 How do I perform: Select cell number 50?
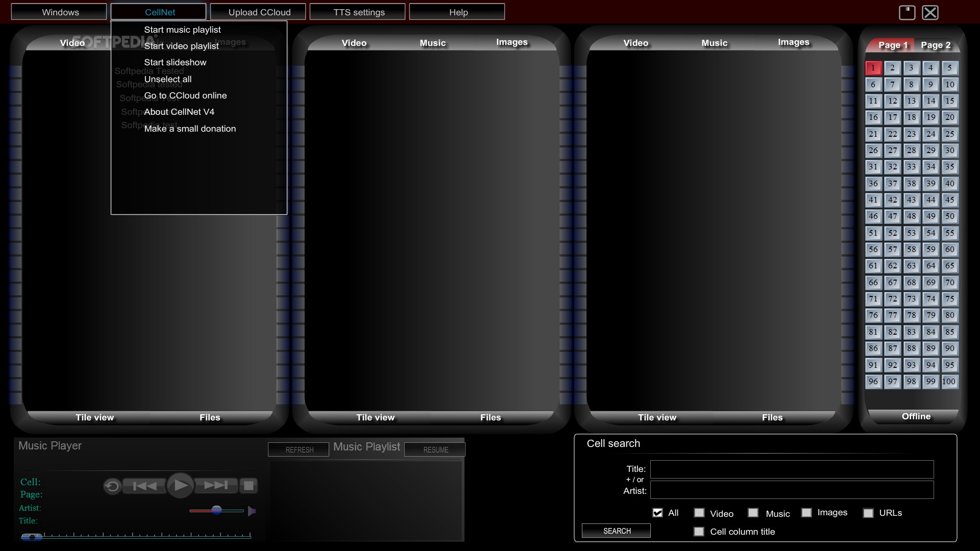tap(949, 216)
